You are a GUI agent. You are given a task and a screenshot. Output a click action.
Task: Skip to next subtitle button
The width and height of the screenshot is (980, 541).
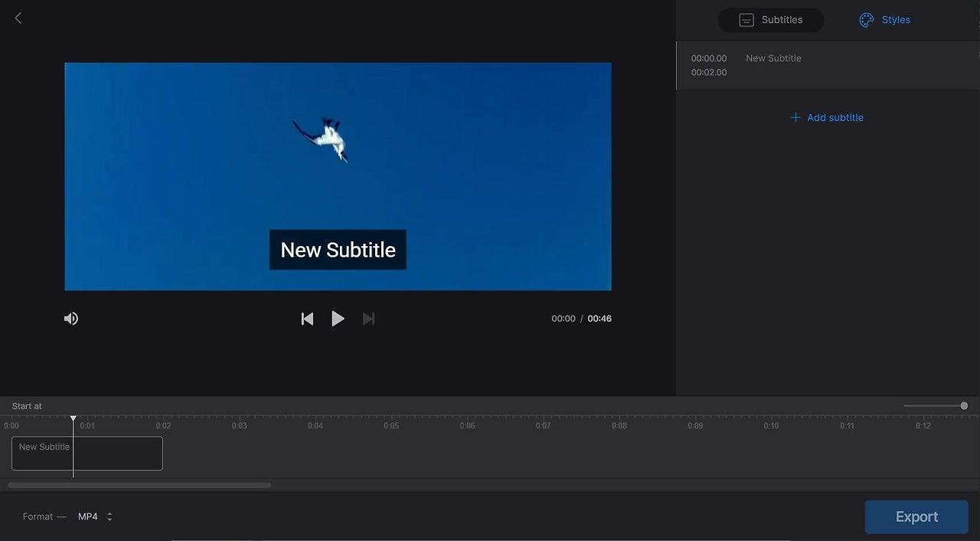click(368, 319)
